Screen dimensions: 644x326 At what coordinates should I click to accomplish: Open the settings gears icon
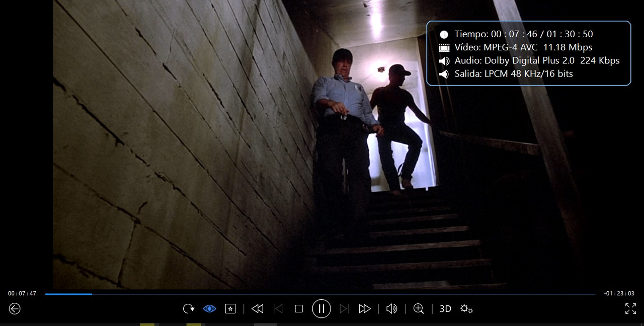click(466, 308)
